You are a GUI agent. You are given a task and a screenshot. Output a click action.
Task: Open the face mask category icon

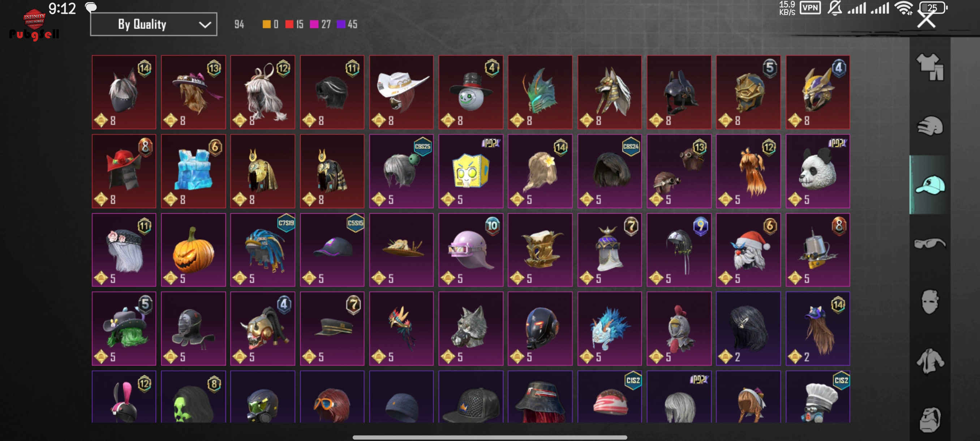point(930,302)
